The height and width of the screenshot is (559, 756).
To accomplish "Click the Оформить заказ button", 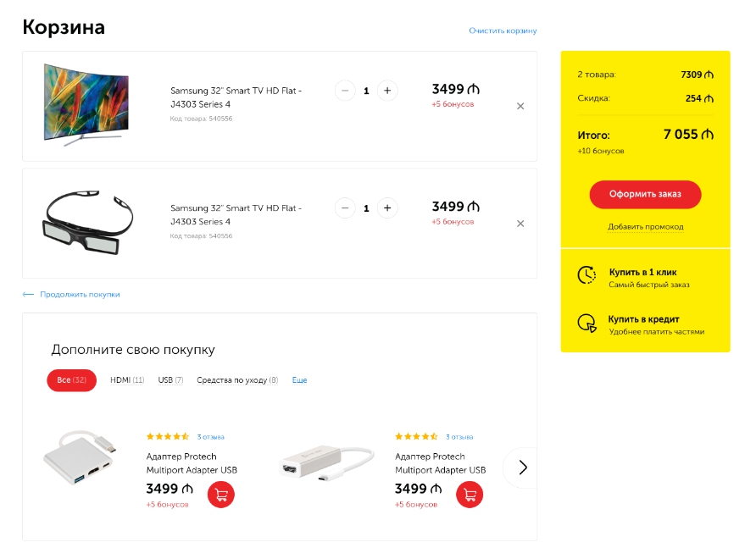I will coord(645,194).
